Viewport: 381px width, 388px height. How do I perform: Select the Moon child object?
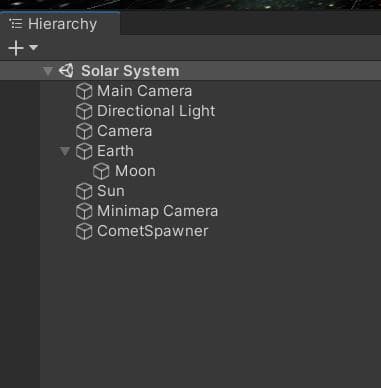coord(135,171)
